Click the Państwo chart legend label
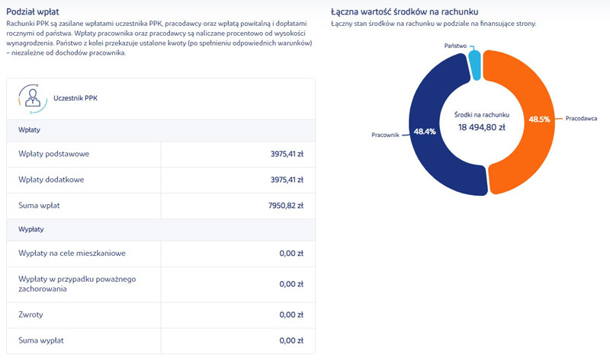The width and height of the screenshot is (610, 364). [x=455, y=46]
